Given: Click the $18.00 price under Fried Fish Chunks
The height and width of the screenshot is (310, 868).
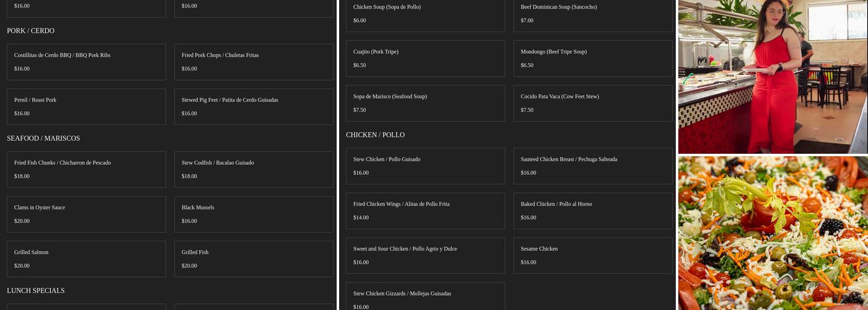Looking at the screenshot, I should tap(22, 176).
